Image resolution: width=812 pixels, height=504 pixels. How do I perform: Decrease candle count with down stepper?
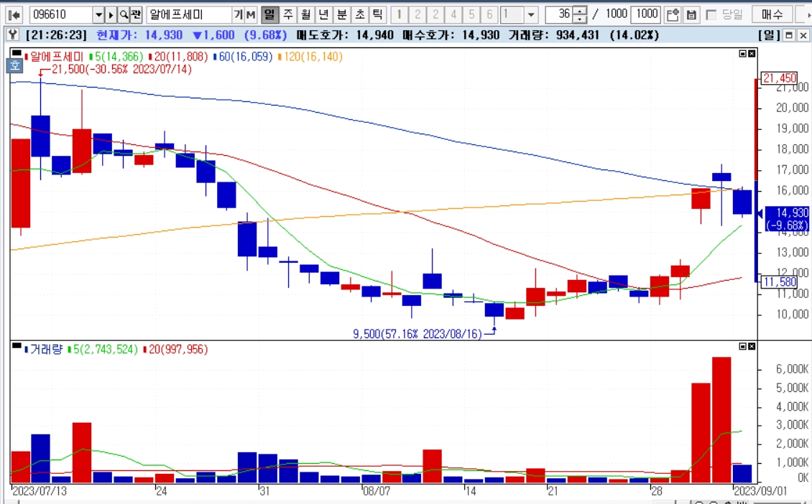(580, 19)
